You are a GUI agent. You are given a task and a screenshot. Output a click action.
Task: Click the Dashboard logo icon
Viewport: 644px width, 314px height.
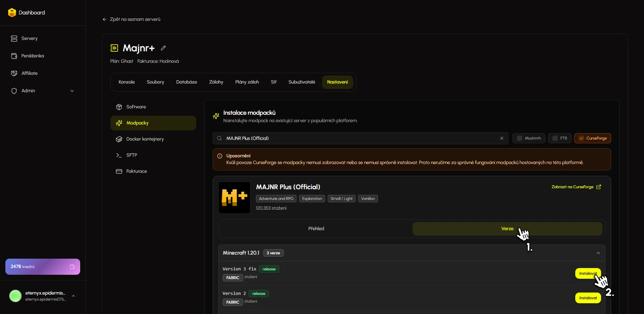point(12,13)
